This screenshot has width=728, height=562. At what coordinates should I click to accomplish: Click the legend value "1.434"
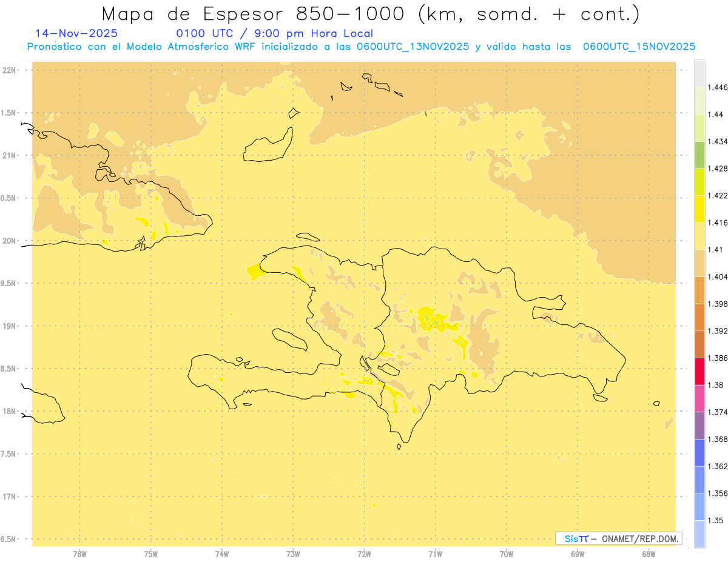pos(718,141)
